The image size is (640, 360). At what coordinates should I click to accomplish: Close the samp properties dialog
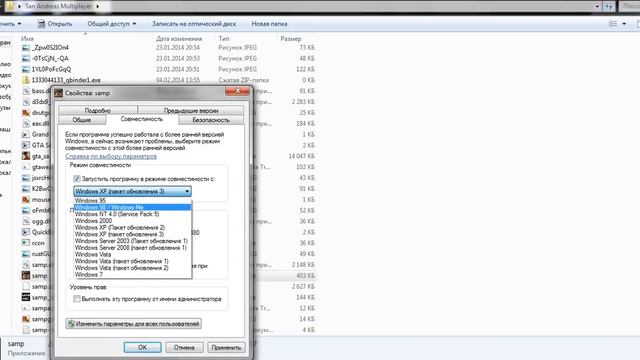[238, 91]
